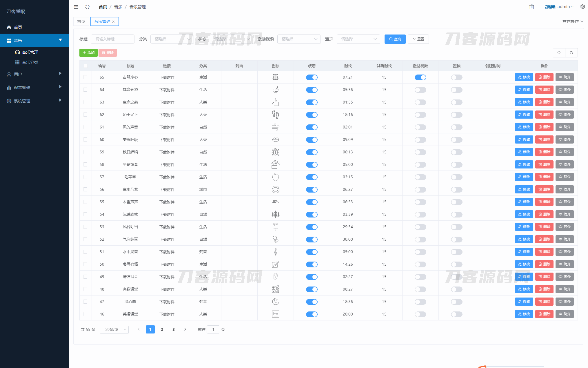Click the green 添加 button
Viewport: 588px width, 368px height.
pos(88,53)
